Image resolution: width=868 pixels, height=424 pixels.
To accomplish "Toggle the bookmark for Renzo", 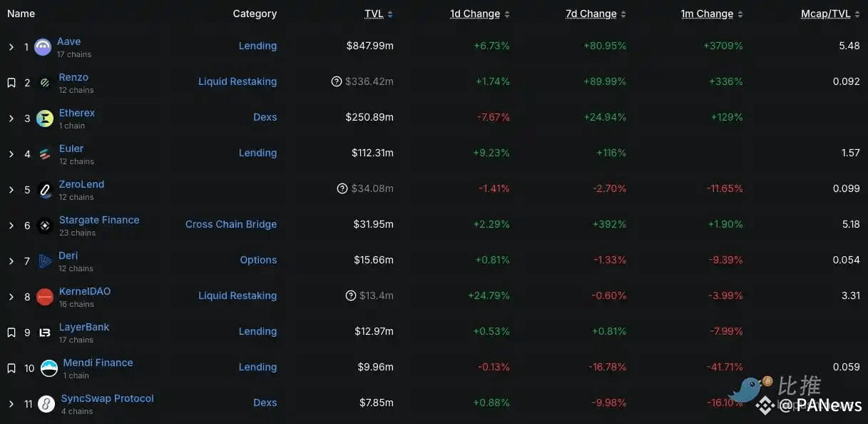I will pyautogui.click(x=11, y=83).
